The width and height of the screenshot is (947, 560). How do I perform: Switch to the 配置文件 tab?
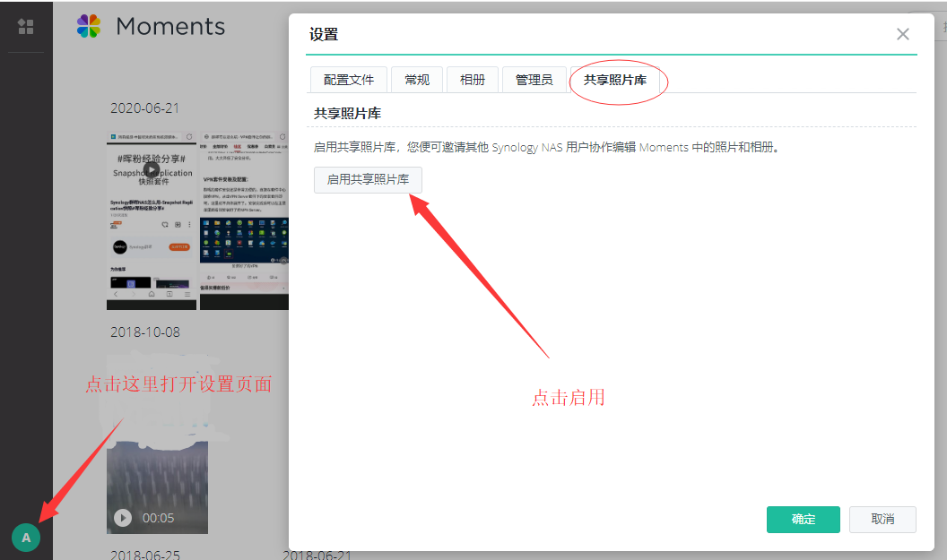coord(348,79)
